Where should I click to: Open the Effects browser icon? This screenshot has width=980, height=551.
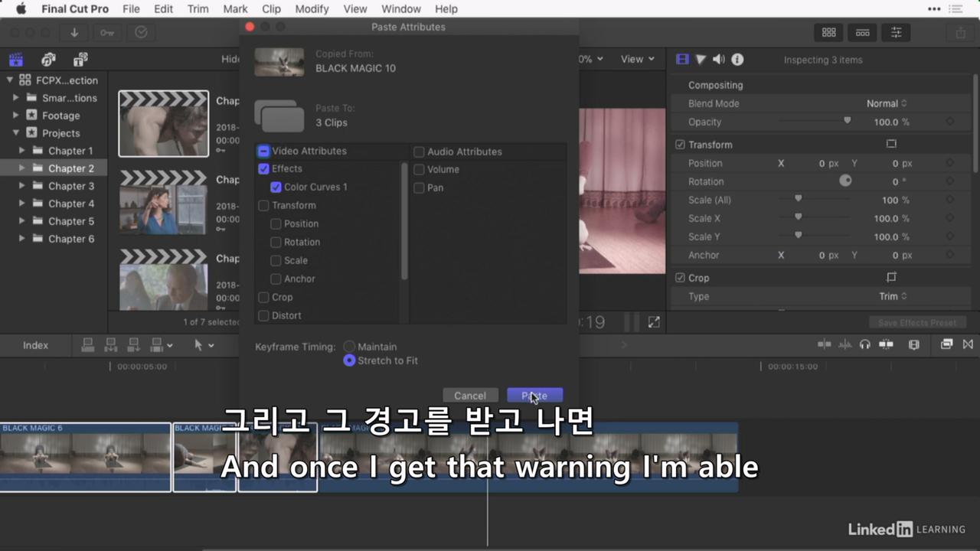pos(947,344)
